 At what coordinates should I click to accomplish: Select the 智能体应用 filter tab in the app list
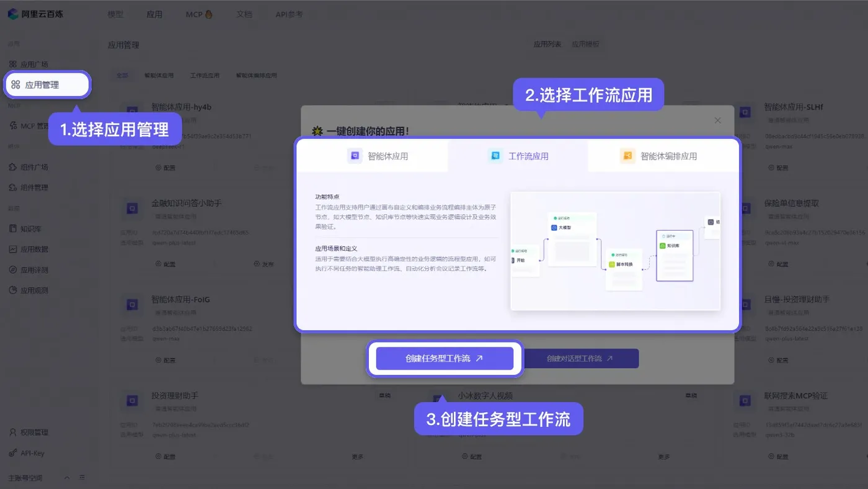pyautogui.click(x=159, y=76)
